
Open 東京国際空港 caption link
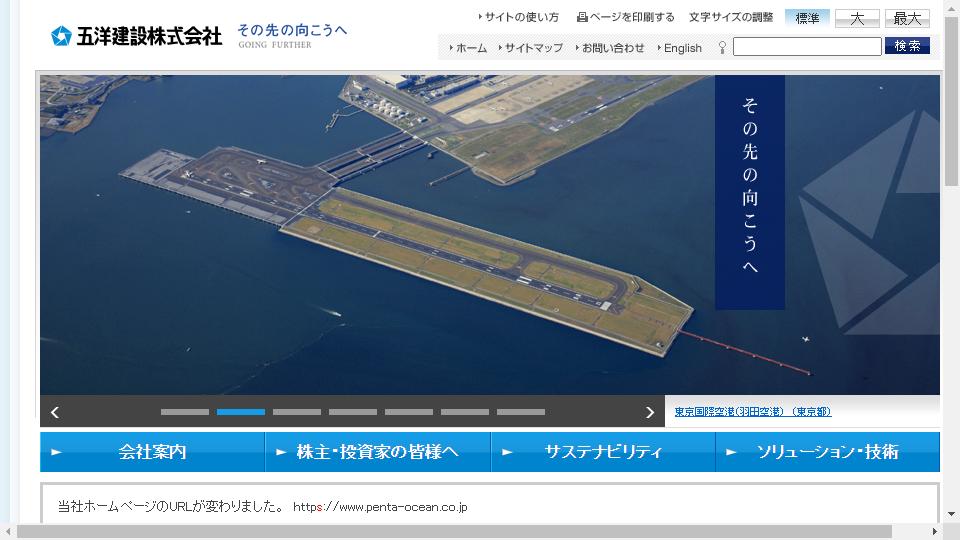click(x=752, y=412)
